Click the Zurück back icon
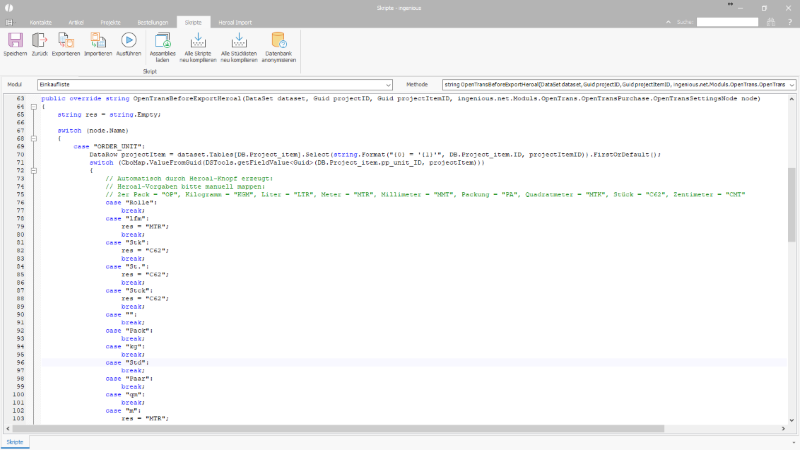Viewport: 800px width, 450px height. coord(39,40)
